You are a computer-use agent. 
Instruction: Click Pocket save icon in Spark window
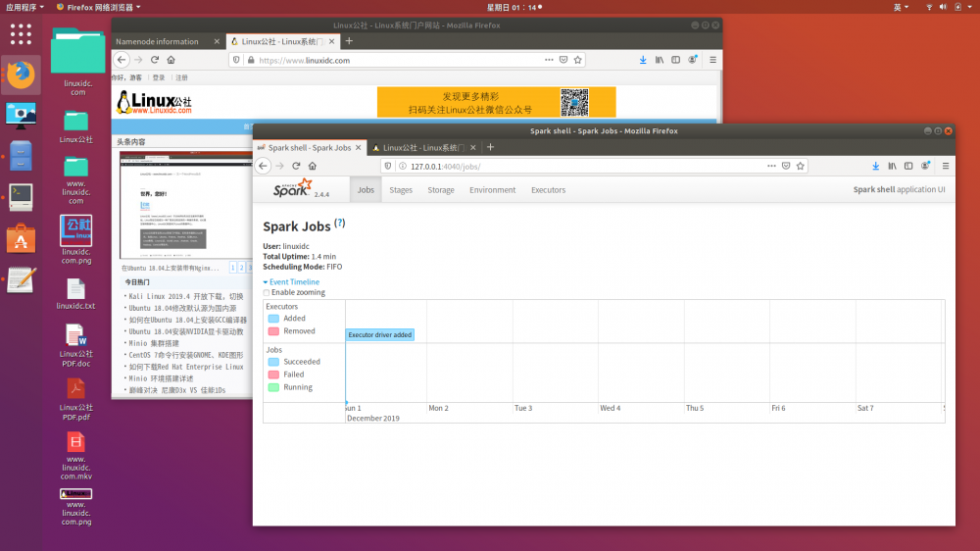tap(786, 167)
